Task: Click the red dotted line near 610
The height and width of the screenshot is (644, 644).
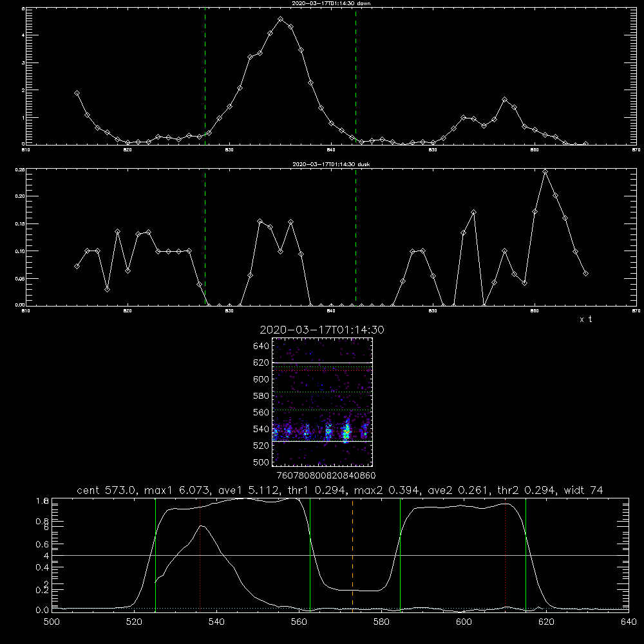Action: click(505, 554)
